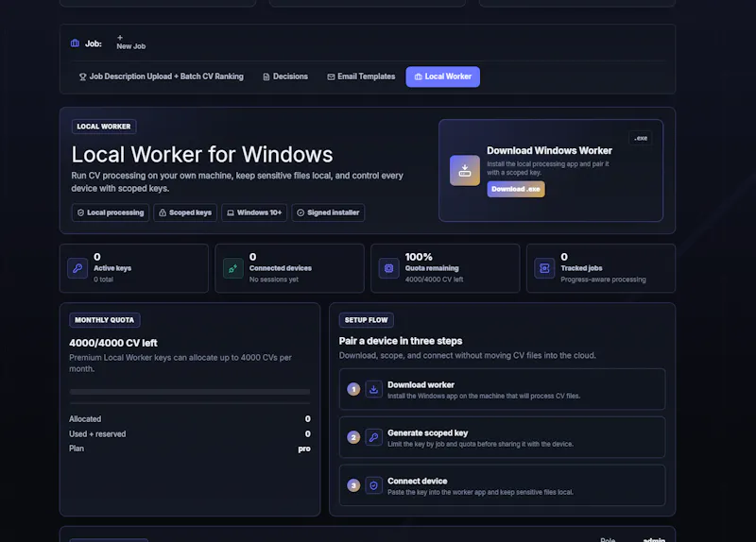Click the 4000/4000 CV left heading

[113, 343]
